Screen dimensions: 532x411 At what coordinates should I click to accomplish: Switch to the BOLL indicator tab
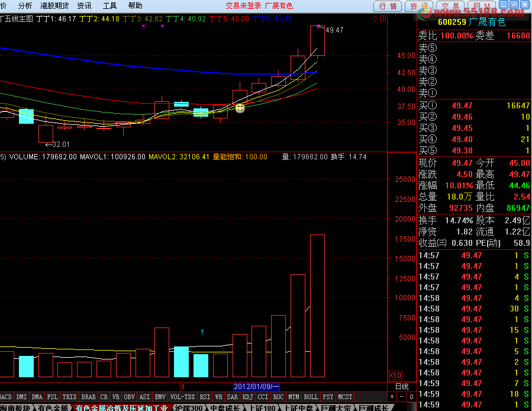coord(311,397)
